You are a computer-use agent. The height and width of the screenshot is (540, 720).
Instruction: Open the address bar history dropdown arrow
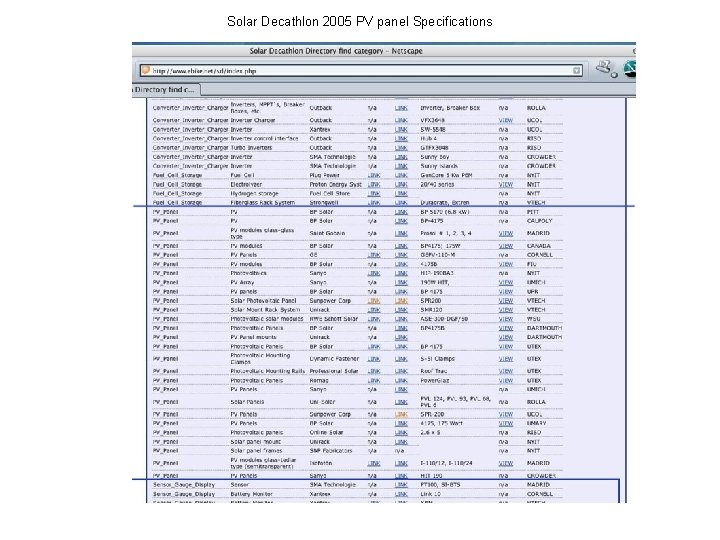point(576,71)
